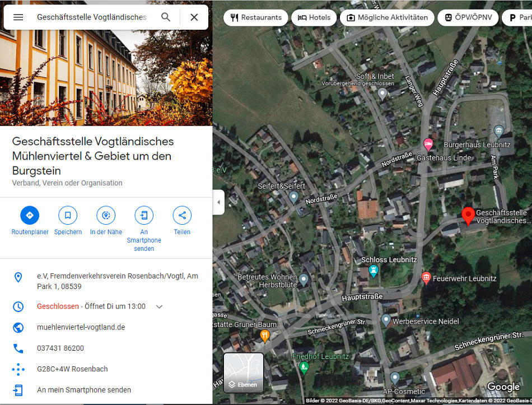The image size is (532, 405).
Task: Click the search magnifier icon
Action: 166,17
